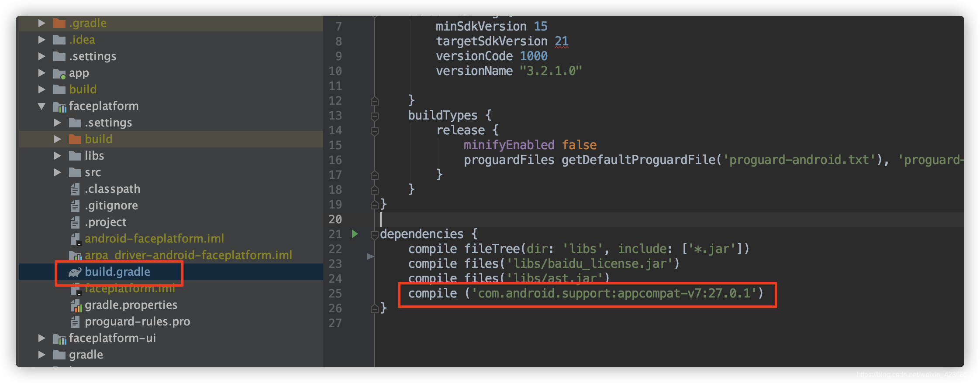Fold the buildTypes block on line 13

pos(374,116)
